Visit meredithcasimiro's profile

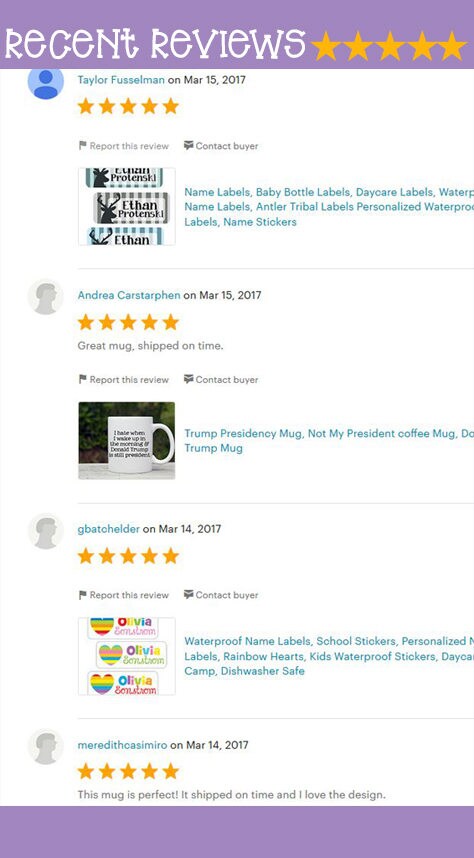[122, 745]
